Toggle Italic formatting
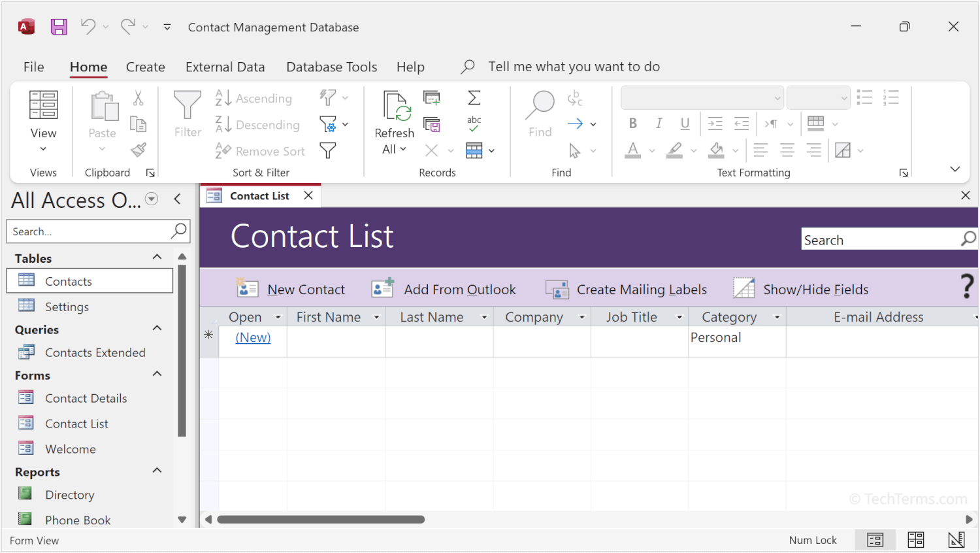 (659, 123)
